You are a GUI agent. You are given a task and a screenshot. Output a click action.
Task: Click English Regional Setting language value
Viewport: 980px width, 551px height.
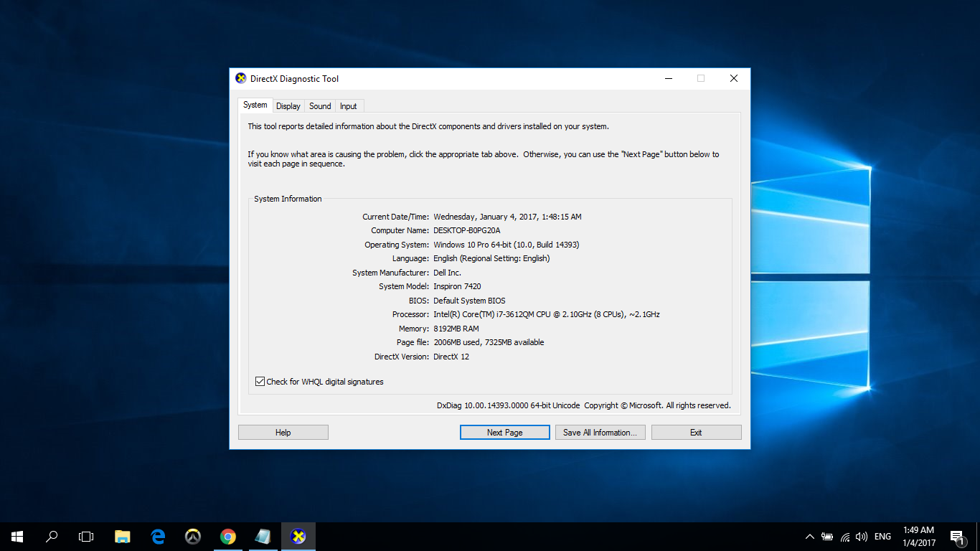(491, 258)
